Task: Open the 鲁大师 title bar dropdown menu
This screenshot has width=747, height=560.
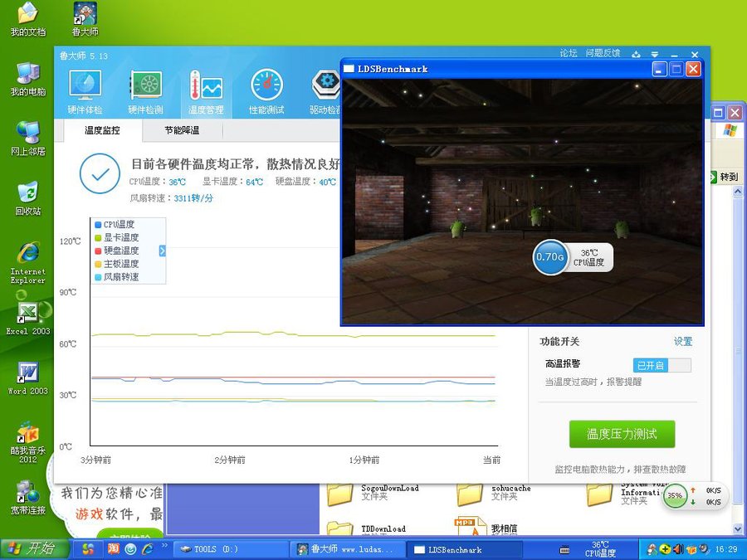Action: (x=655, y=54)
